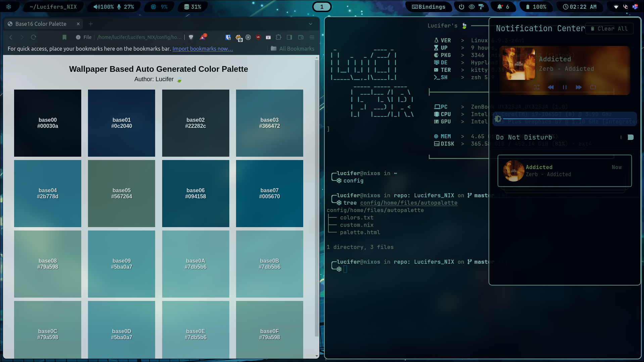
Task: Click the base0A #7db5b6 swatch
Action: tap(196, 264)
